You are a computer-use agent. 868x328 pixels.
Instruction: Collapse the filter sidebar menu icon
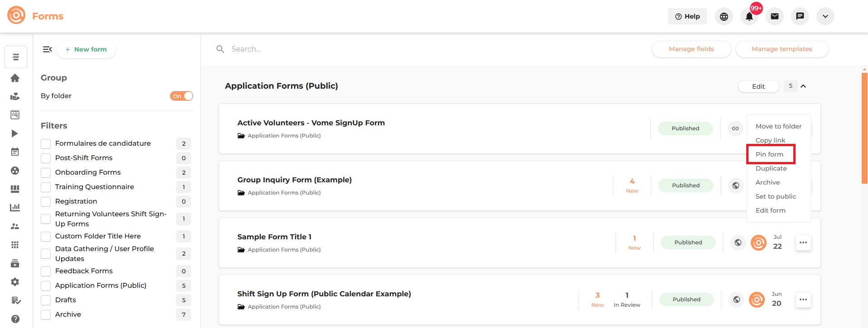tap(47, 49)
